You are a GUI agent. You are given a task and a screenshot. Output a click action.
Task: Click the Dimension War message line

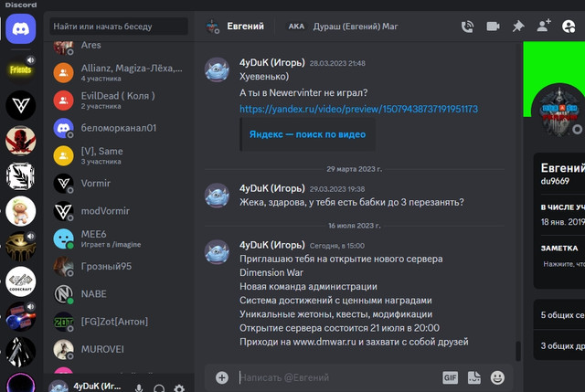(x=271, y=272)
